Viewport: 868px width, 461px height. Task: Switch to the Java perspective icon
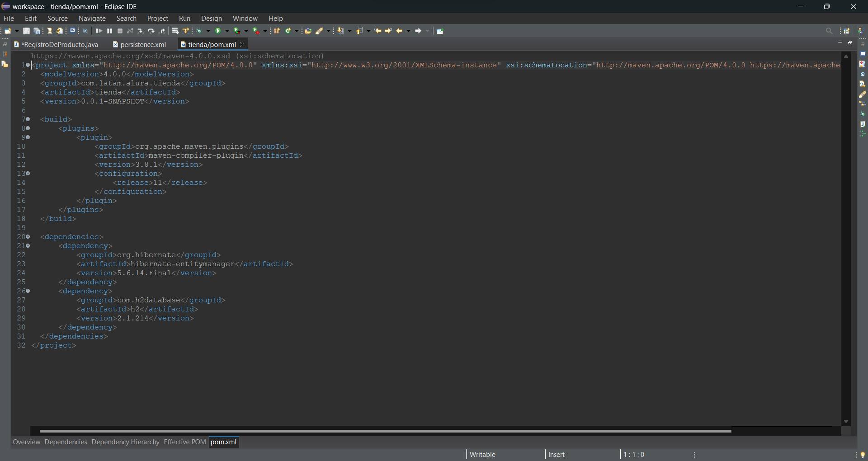[x=860, y=31]
